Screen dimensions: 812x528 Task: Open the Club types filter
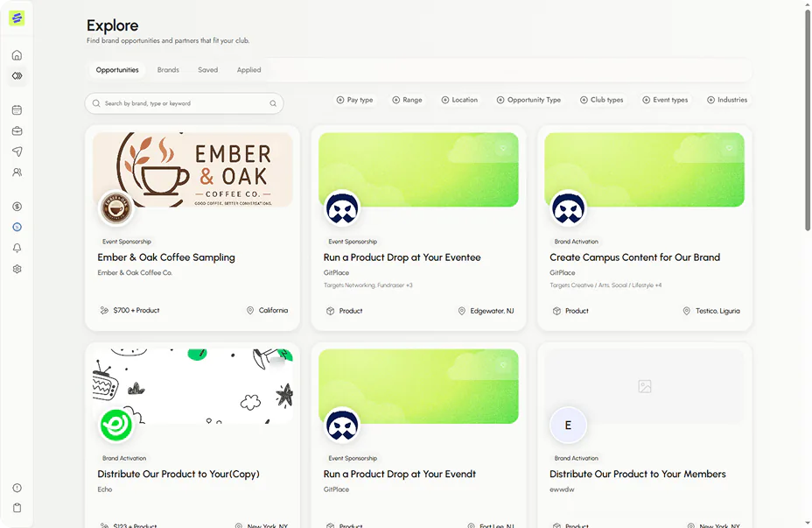(x=602, y=100)
